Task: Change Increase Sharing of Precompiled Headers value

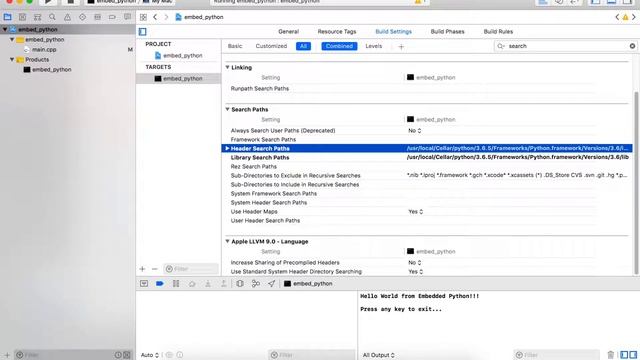Action: point(415,262)
